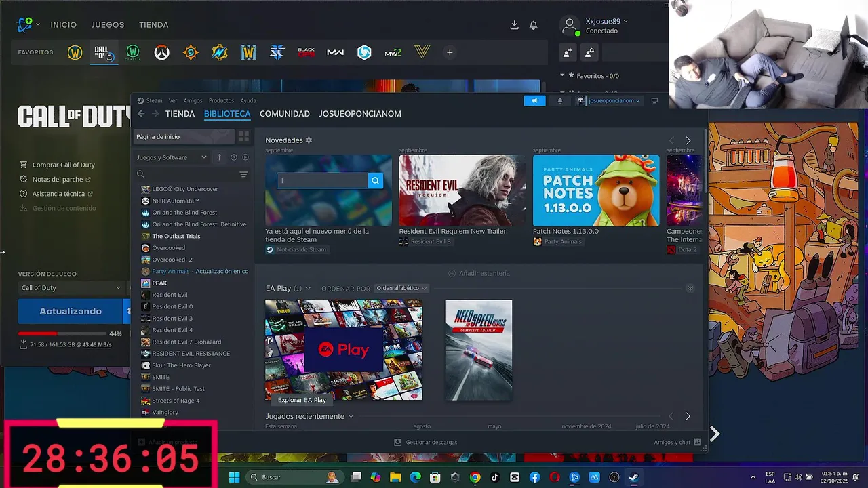Click the Actualizando button
This screenshot has width=868, height=488.
(71, 311)
